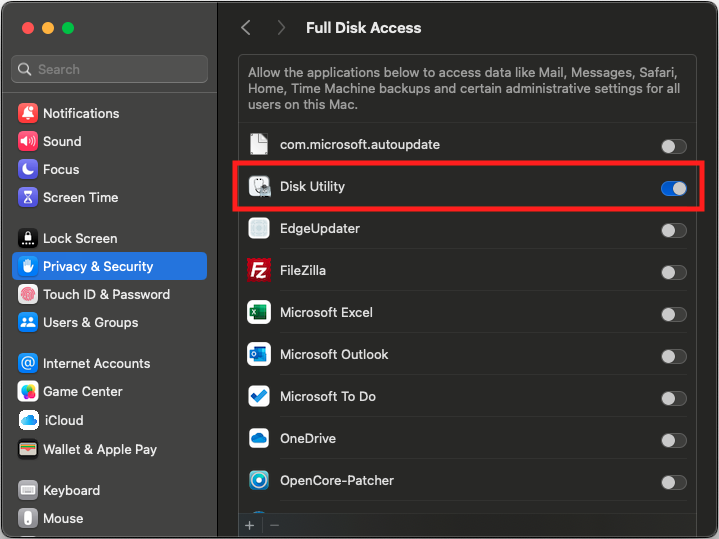Click the Notifications bell icon in sidebar

tap(28, 113)
